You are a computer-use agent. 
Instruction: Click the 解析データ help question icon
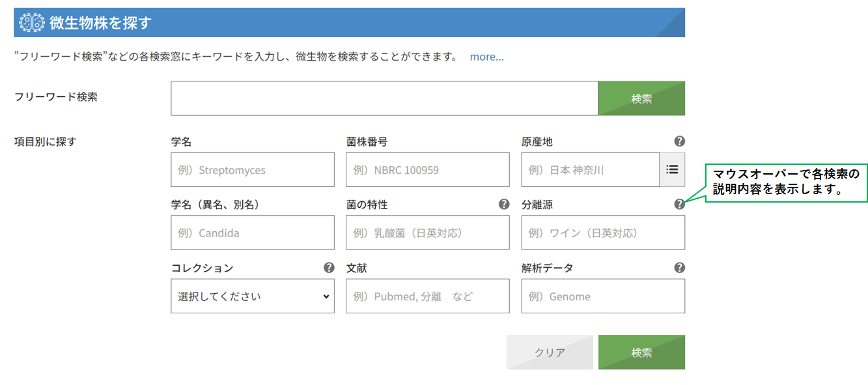679,268
